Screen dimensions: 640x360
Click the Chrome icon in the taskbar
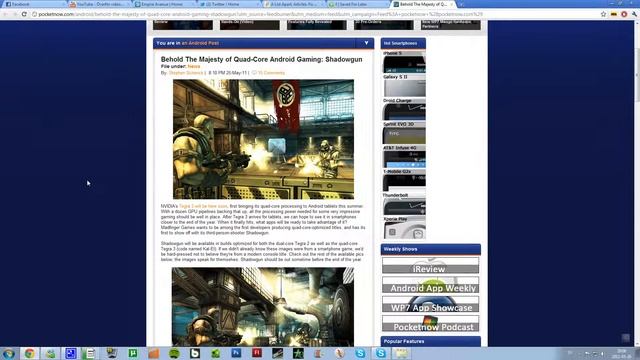click(29, 353)
